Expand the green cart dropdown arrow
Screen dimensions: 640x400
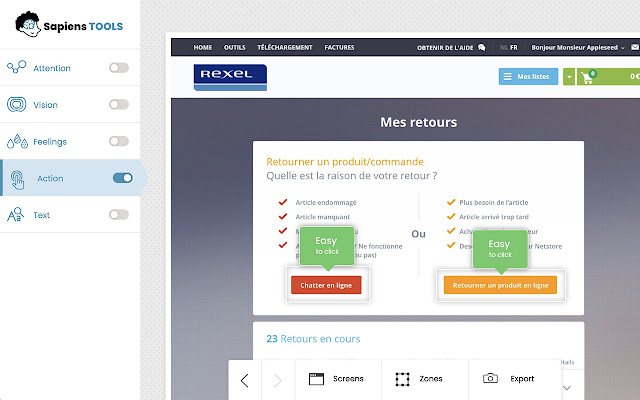569,77
